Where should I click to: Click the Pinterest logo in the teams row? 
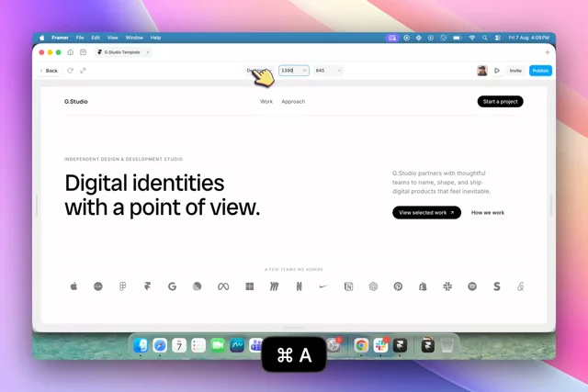click(x=398, y=286)
